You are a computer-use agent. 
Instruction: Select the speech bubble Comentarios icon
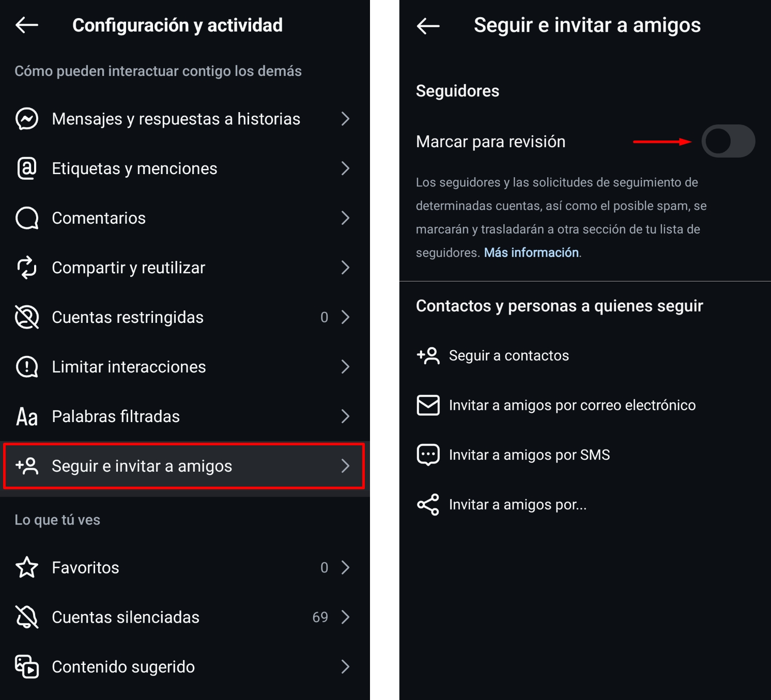point(27,218)
